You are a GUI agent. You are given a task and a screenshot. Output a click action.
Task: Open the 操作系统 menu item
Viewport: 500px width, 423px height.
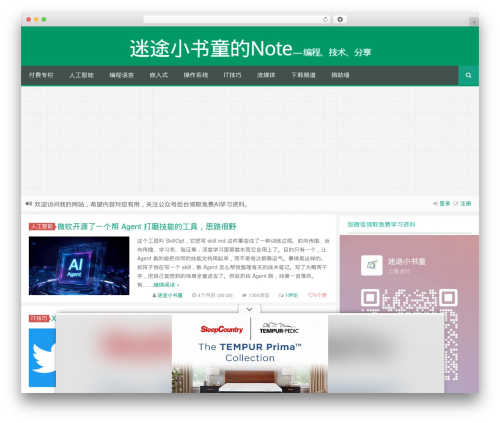click(196, 75)
